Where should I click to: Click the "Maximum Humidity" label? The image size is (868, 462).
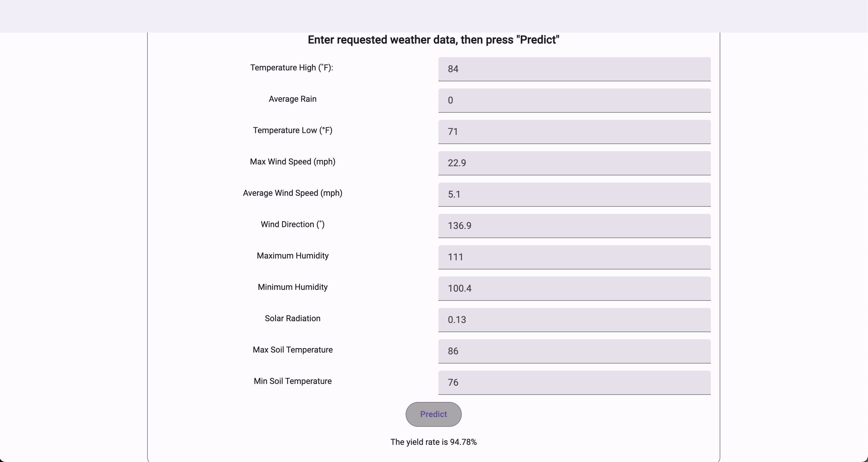click(x=292, y=256)
